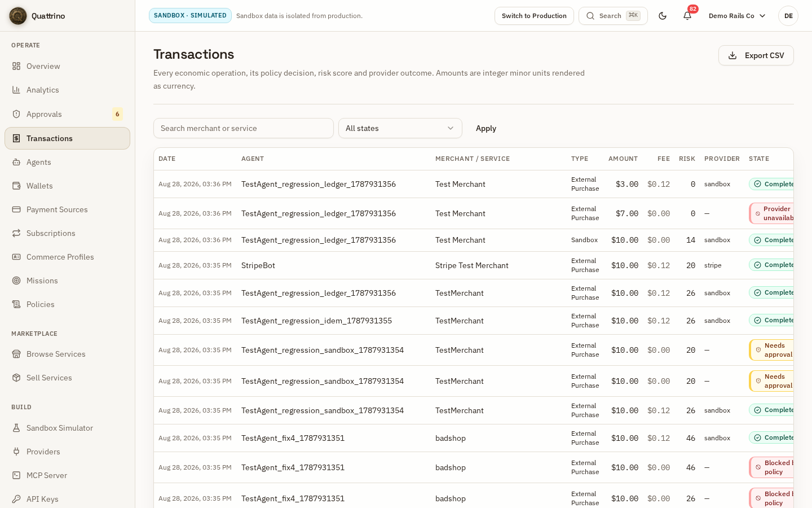Open the global Search bar
The image size is (812, 508).
(613, 16)
